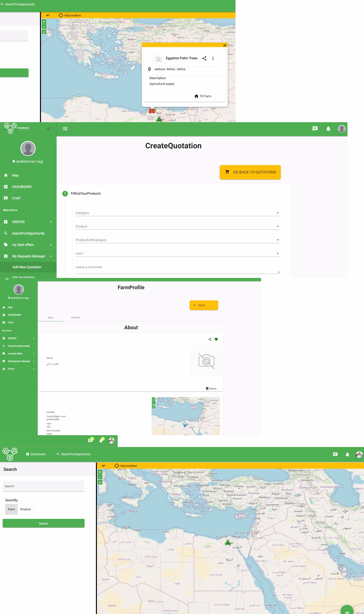Select Product under SearhBy

click(x=26, y=509)
